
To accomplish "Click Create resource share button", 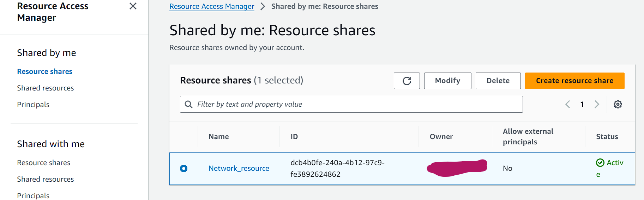I will (574, 81).
